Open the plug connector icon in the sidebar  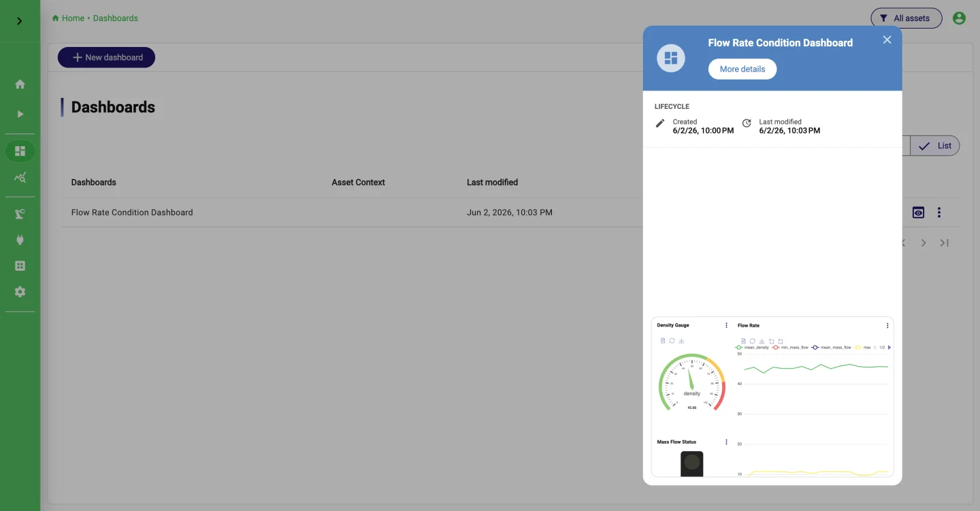pos(20,240)
